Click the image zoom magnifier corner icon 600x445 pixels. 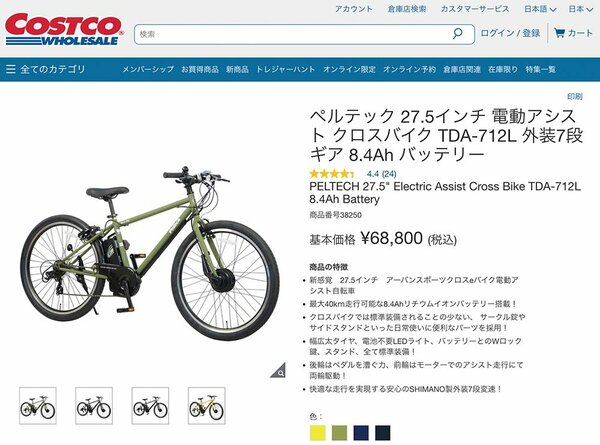pos(279,370)
